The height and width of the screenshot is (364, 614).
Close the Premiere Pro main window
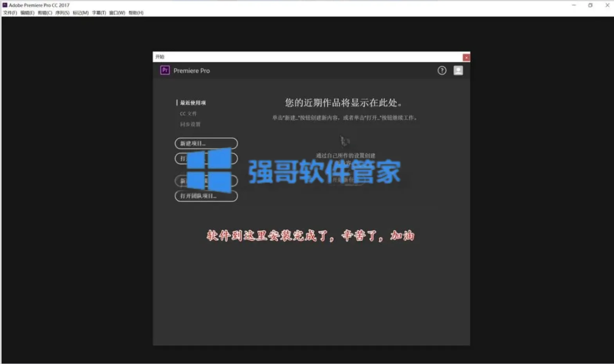pyautogui.click(x=607, y=5)
